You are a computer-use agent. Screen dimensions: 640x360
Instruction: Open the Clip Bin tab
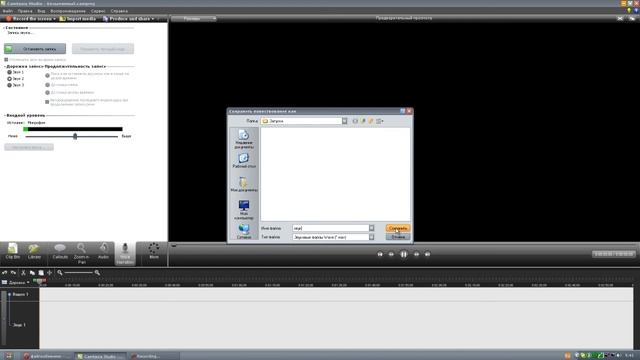click(x=13, y=251)
